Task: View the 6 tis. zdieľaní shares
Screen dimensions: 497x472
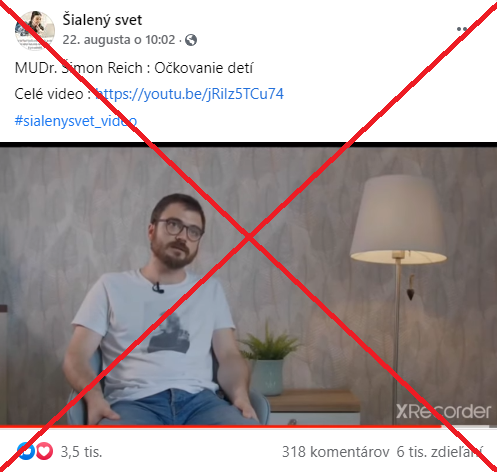Action: [x=439, y=452]
